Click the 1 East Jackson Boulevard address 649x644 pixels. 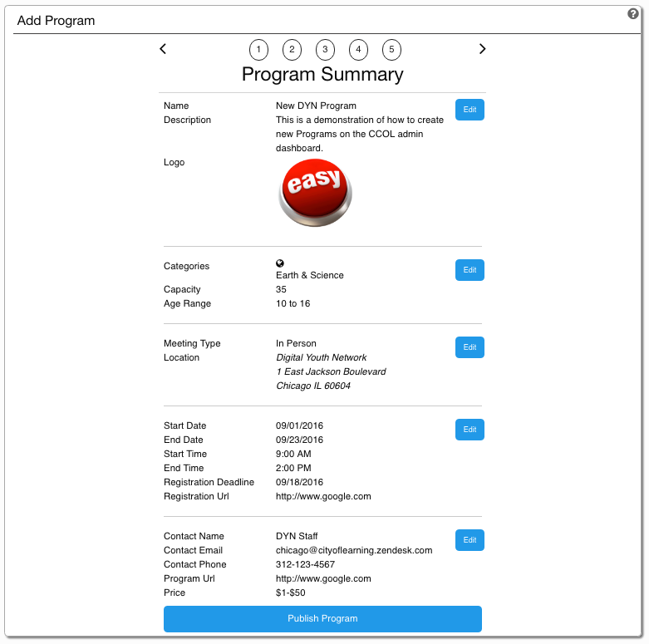(x=331, y=371)
